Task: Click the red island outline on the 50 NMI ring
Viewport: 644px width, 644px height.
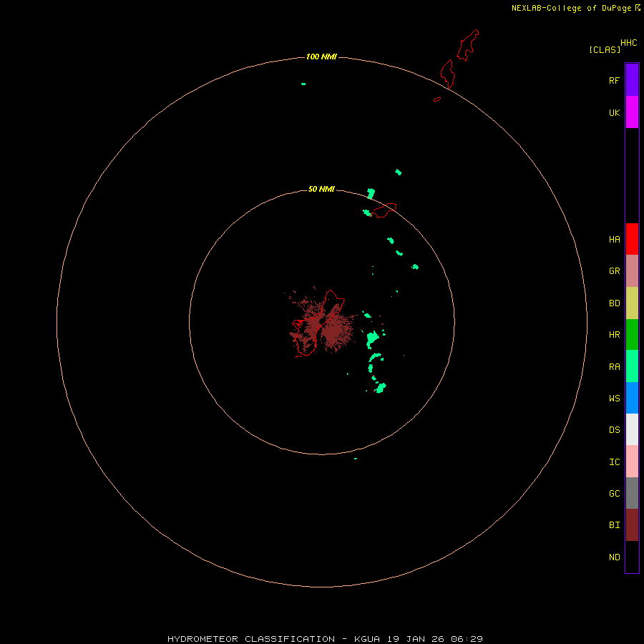Action: pyautogui.click(x=384, y=210)
